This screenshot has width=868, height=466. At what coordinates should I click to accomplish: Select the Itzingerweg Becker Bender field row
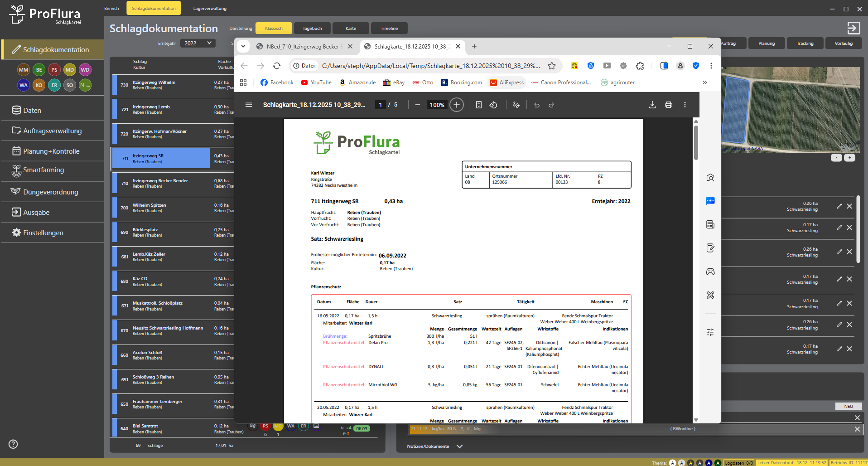pos(161,183)
